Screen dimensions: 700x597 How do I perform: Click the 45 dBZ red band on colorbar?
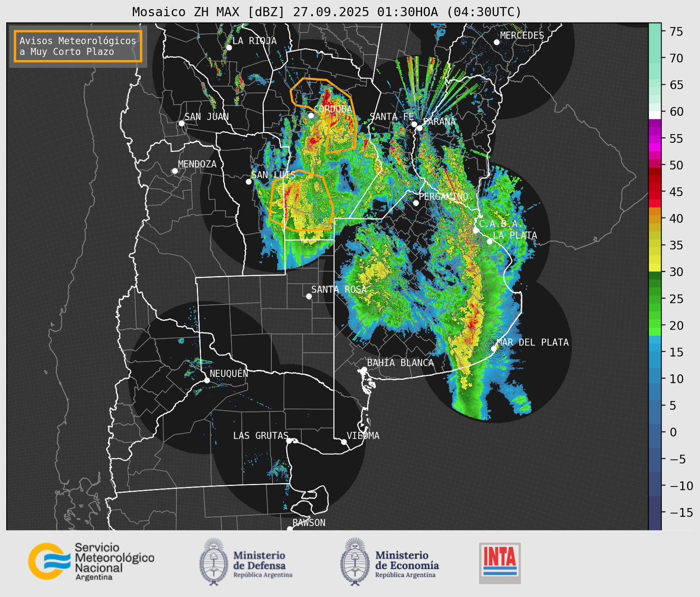[654, 192]
